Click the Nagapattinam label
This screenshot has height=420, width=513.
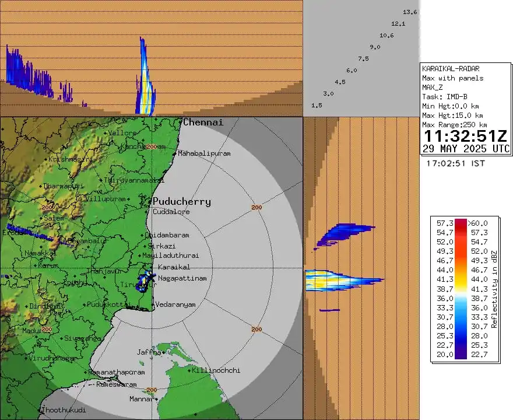[182, 278]
